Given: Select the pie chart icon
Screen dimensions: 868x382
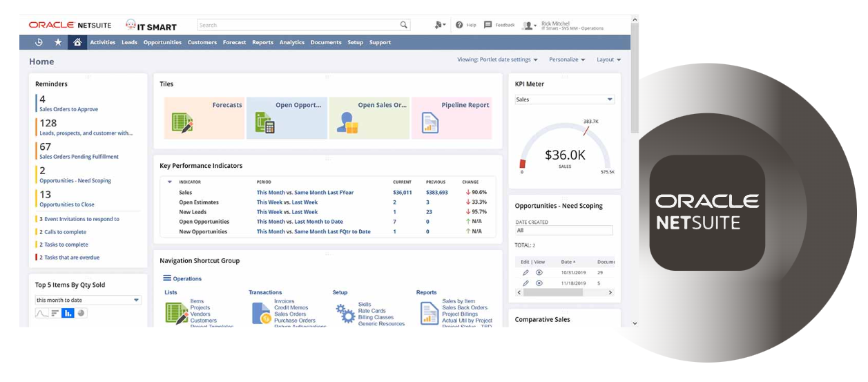Looking at the screenshot, I should pyautogui.click(x=81, y=313).
